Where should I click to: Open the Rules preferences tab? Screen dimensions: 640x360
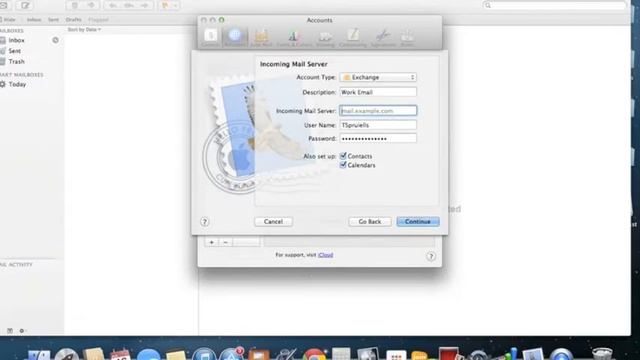coord(407,37)
